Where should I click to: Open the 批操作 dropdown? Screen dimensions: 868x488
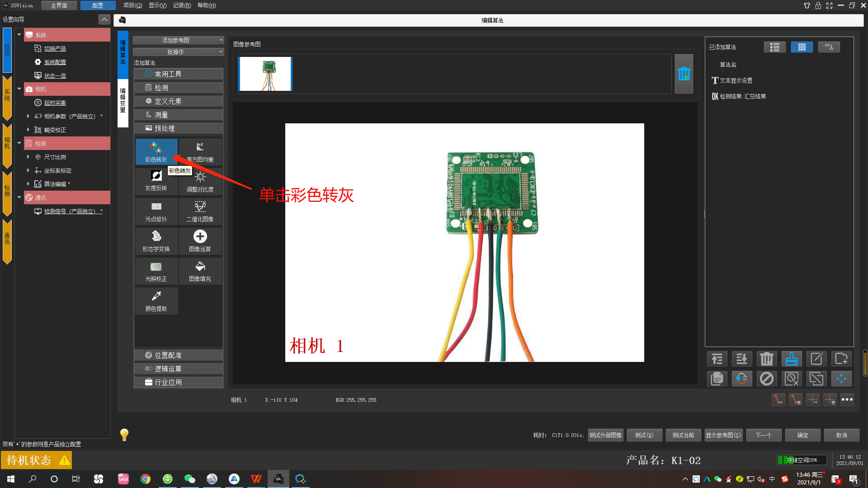(178, 52)
